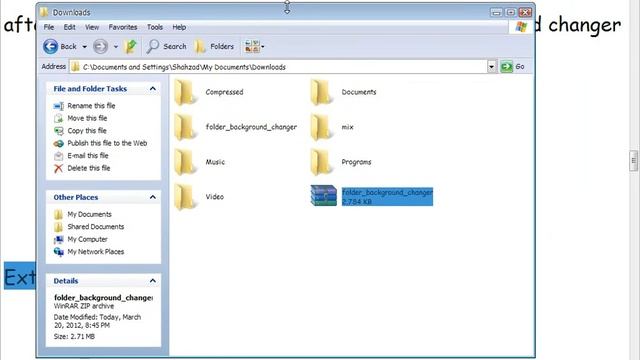Click the Music folder label
Image resolution: width=640 pixels, height=360 pixels.
215,162
